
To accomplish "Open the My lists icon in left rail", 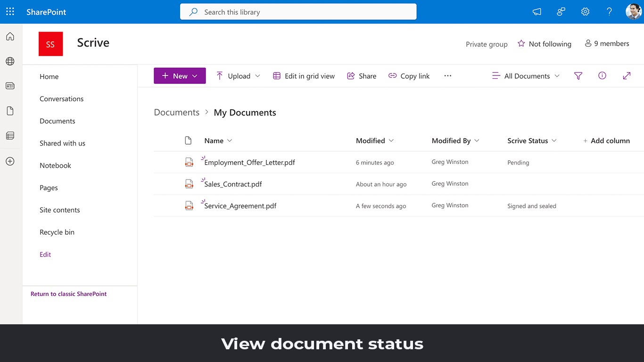I will click(10, 136).
